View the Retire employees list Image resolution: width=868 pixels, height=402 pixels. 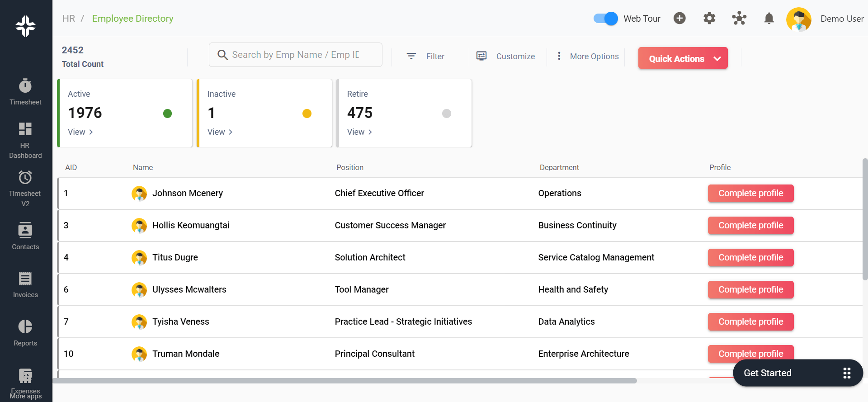point(359,132)
